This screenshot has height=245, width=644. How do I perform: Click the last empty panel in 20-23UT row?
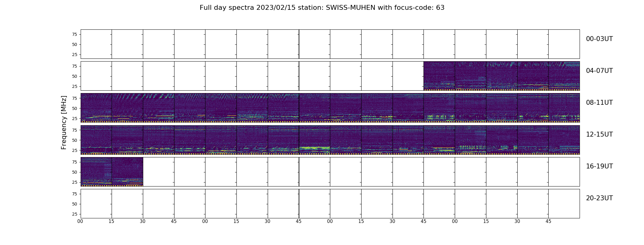[x=564, y=203]
